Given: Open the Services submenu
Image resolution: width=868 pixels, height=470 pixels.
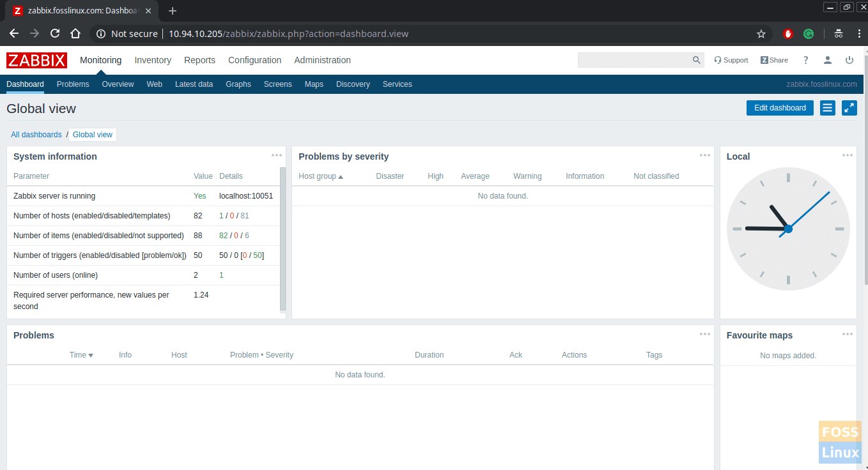Looking at the screenshot, I should [397, 84].
